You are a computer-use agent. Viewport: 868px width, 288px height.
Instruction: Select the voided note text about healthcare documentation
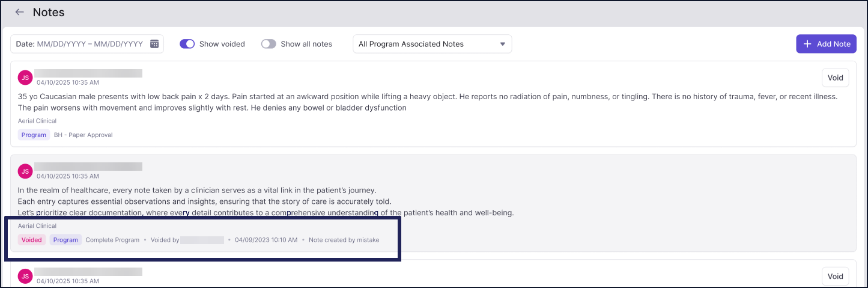coord(266,201)
